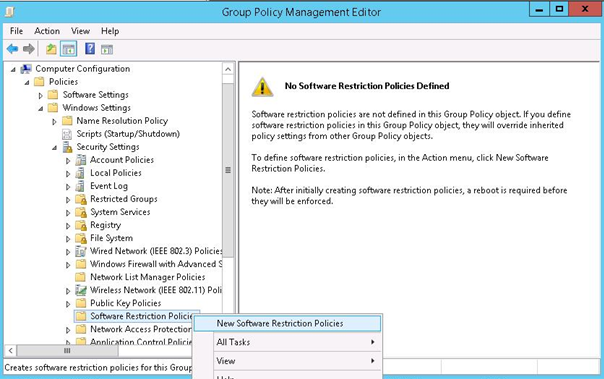Expand the Network Access Protection node

point(68,330)
